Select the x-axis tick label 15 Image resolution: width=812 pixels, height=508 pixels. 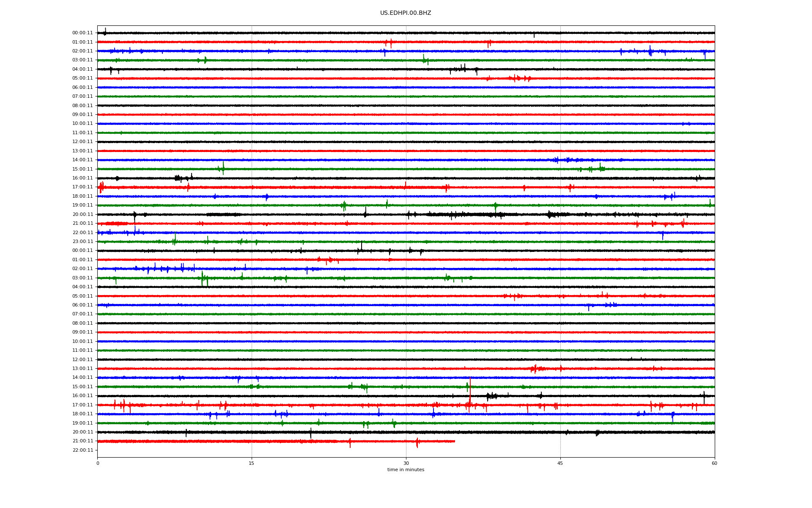point(252,463)
